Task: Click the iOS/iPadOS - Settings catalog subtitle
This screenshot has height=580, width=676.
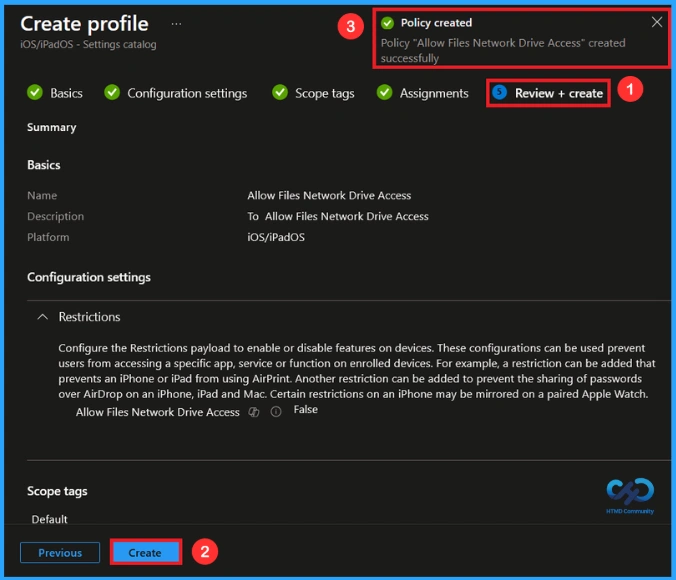Action: click(88, 44)
